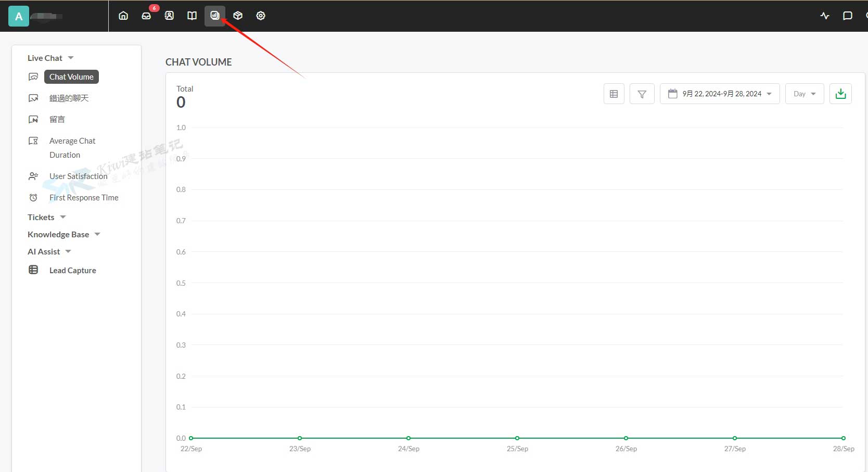
Task: Open the User Satisfaction report
Action: pyautogui.click(x=78, y=176)
